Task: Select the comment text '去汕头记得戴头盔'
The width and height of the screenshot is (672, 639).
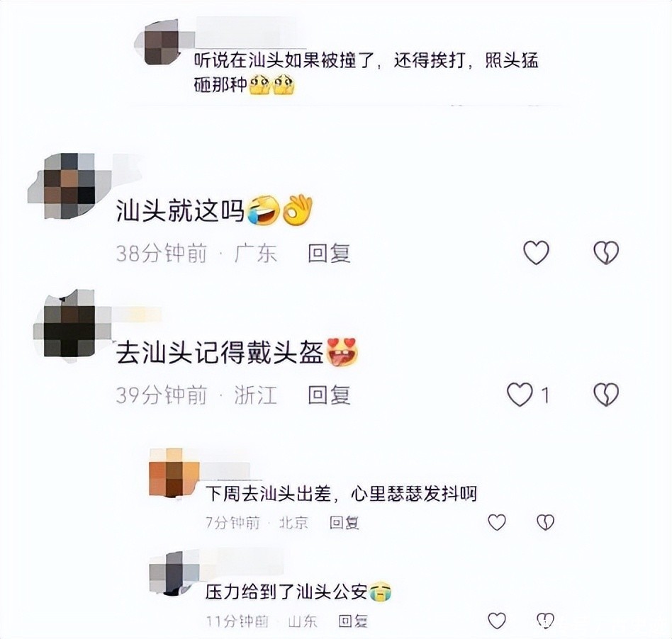Action: click(220, 354)
